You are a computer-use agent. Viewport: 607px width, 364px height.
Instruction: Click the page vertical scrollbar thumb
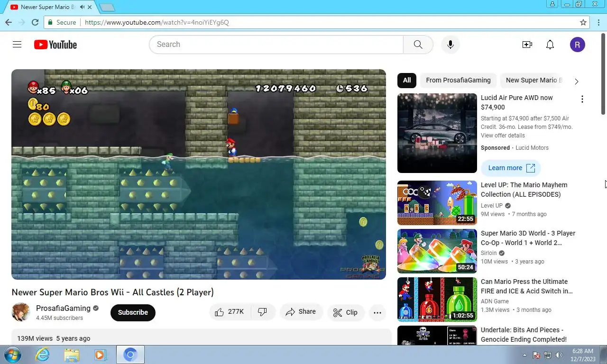click(x=603, y=73)
